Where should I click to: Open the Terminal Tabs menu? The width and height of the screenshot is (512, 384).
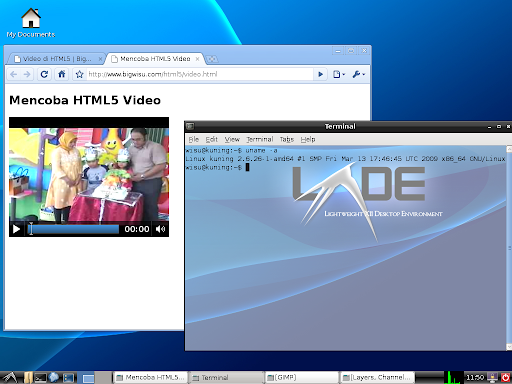pos(287,139)
